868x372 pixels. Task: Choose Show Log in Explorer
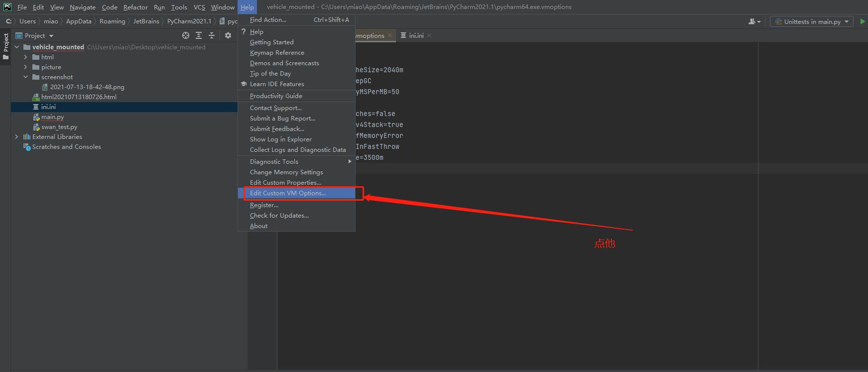(x=297, y=139)
